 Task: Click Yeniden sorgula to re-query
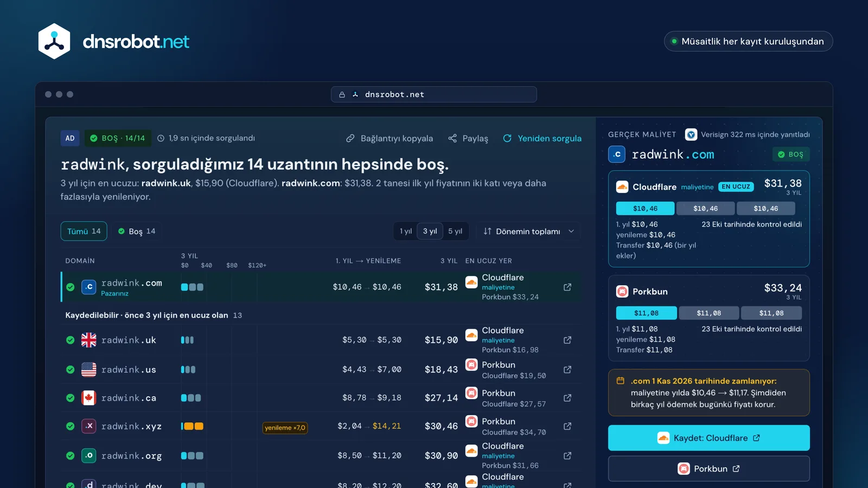click(x=542, y=138)
